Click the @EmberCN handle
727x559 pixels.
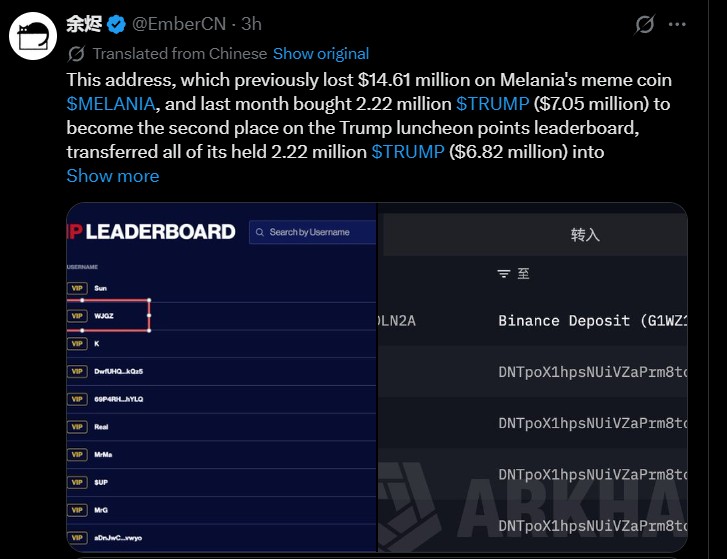[x=179, y=24]
